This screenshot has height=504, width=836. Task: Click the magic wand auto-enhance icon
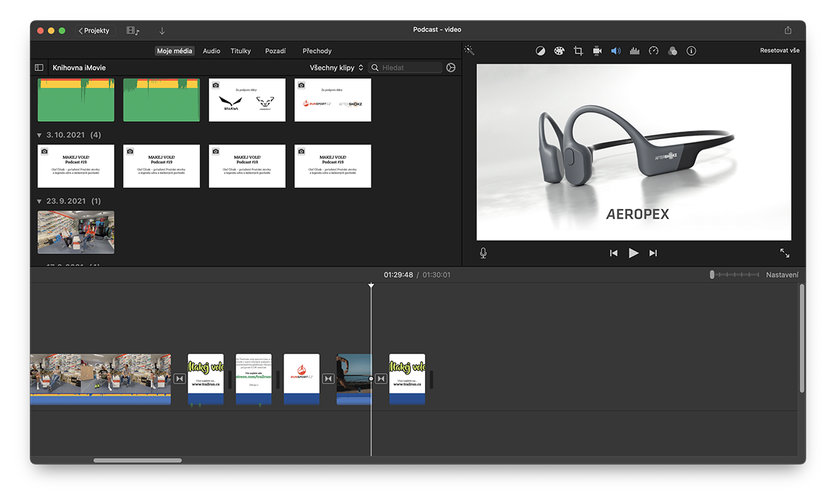point(470,51)
